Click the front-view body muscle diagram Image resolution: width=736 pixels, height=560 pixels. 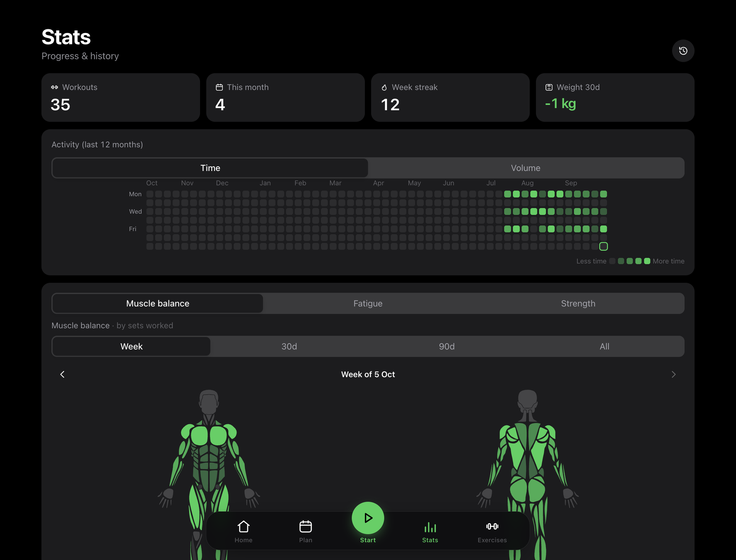tap(209, 475)
